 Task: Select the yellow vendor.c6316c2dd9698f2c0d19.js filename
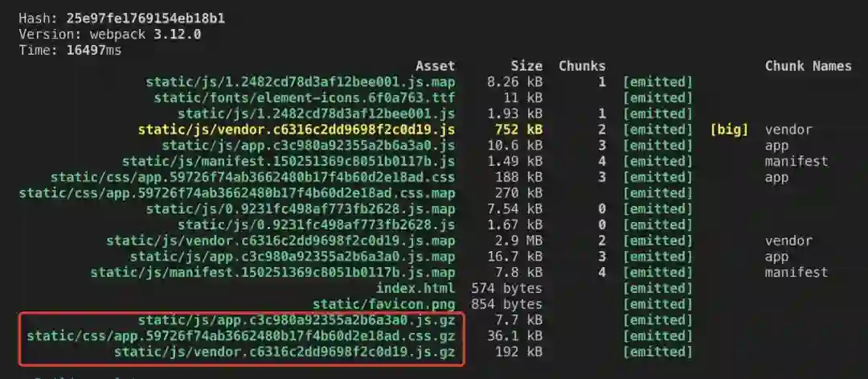point(297,130)
